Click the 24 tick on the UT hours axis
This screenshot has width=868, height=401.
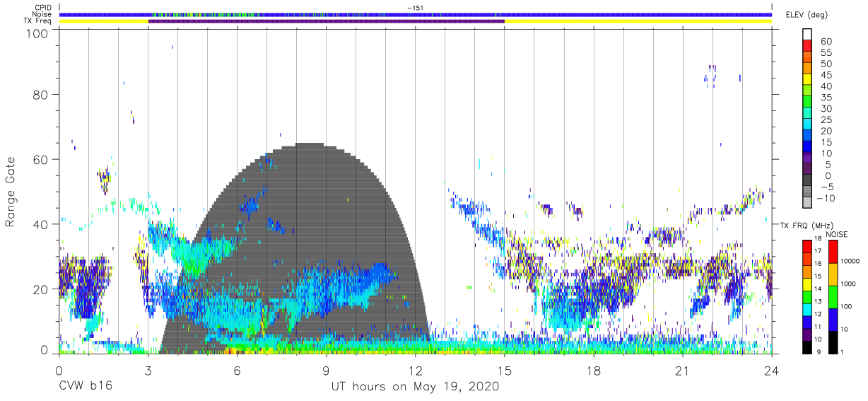[771, 371]
